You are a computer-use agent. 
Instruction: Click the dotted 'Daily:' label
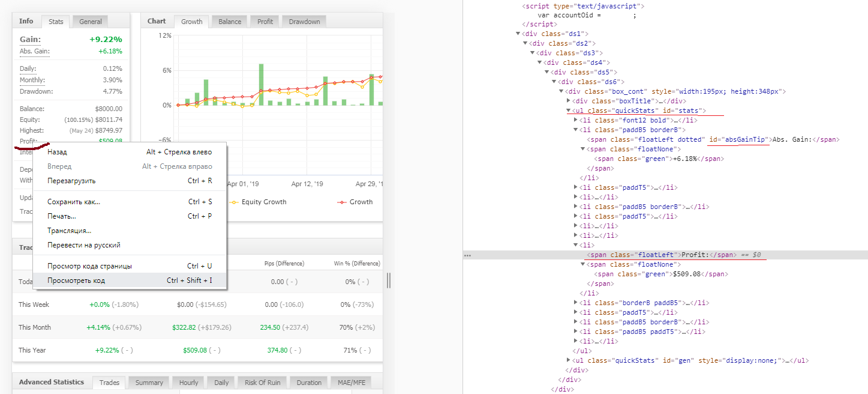pyautogui.click(x=28, y=68)
